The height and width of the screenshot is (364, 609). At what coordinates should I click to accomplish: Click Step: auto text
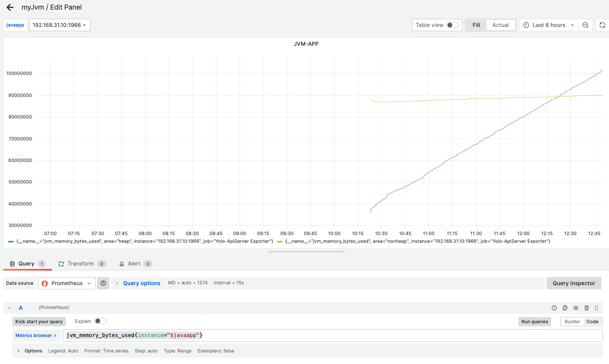(146, 351)
